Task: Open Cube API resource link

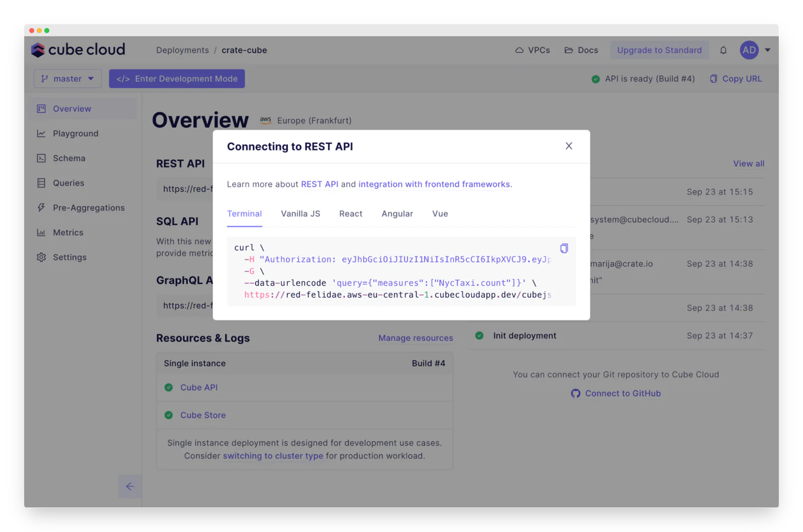Action: [199, 388]
